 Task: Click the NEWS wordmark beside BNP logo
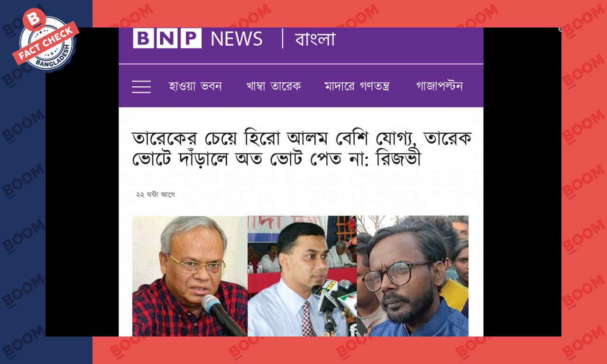click(236, 39)
